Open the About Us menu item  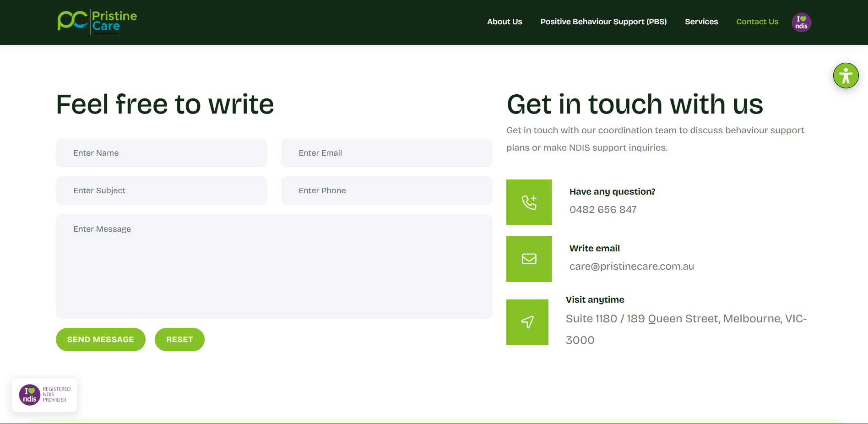tap(505, 22)
